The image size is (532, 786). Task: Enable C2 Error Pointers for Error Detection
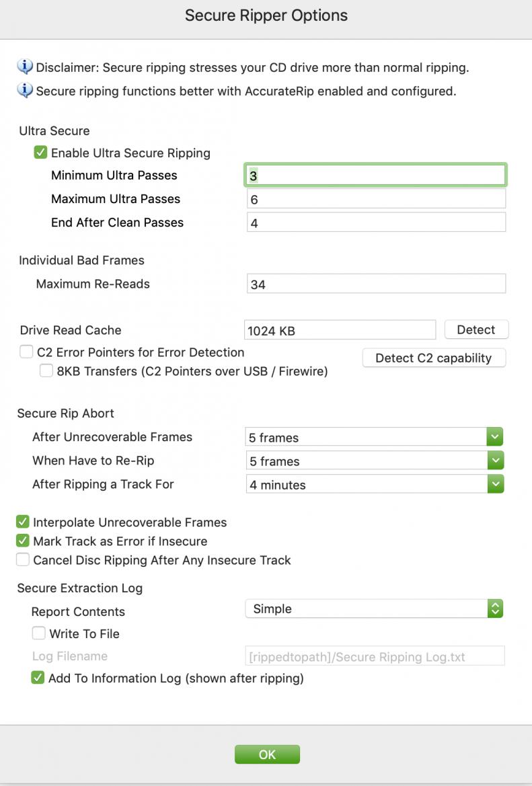(26, 352)
